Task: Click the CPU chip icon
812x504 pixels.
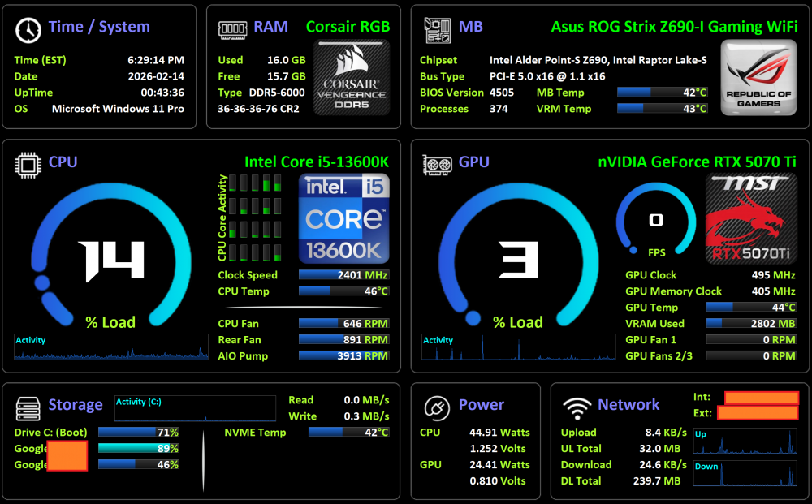Action: (x=28, y=165)
